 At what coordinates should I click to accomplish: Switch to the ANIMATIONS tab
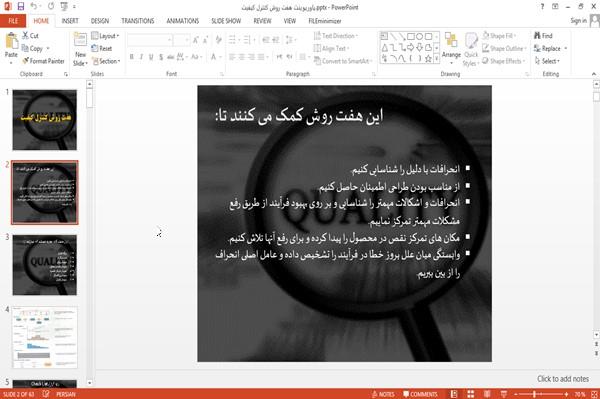tap(183, 21)
